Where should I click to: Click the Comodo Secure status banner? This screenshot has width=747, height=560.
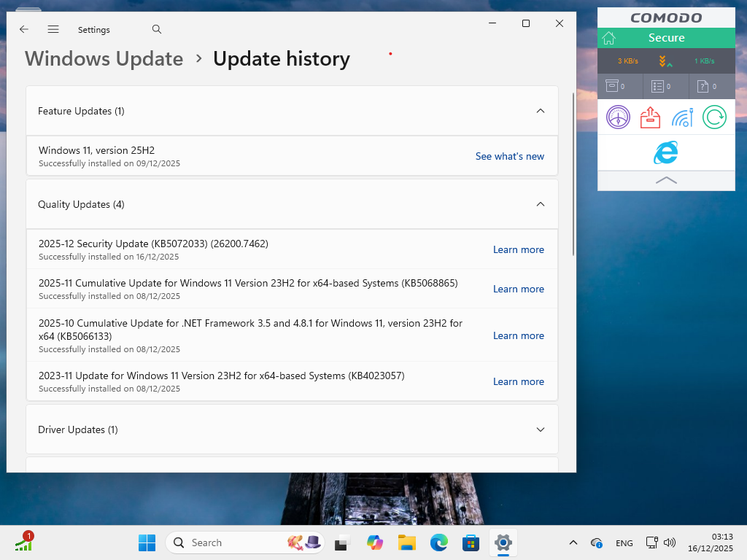click(666, 38)
